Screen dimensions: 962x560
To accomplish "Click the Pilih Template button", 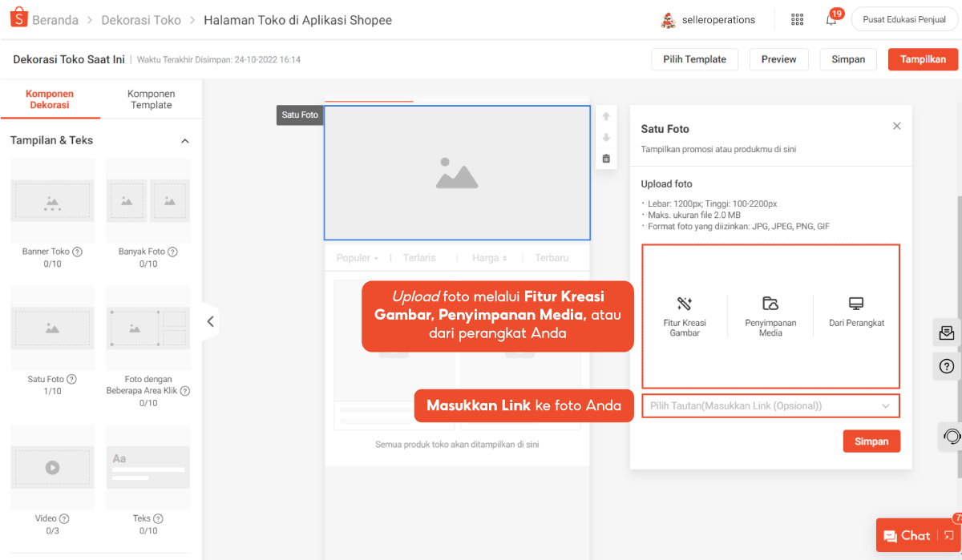I will (694, 59).
